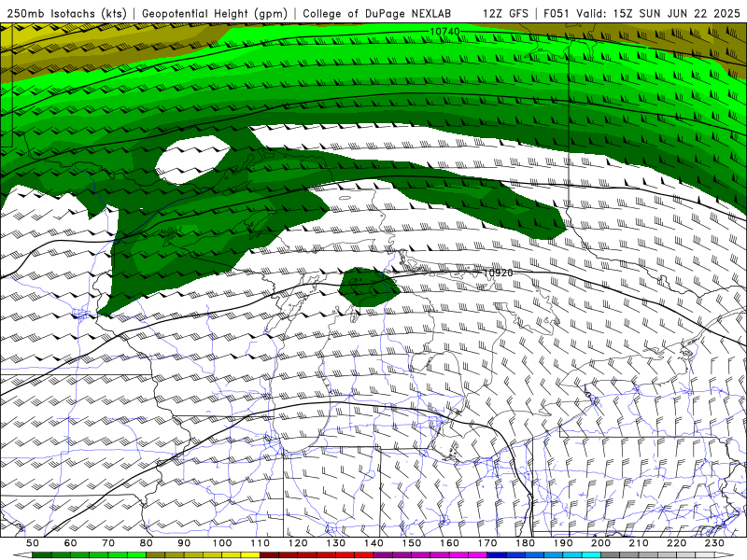747x560 pixels.
Task: Click the 'Geopotential Height (gpm)' title text
Action: coord(215,14)
